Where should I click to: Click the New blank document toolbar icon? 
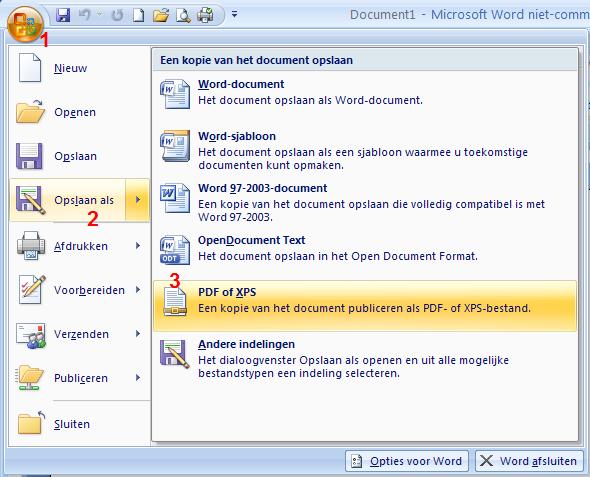pyautogui.click(x=138, y=15)
